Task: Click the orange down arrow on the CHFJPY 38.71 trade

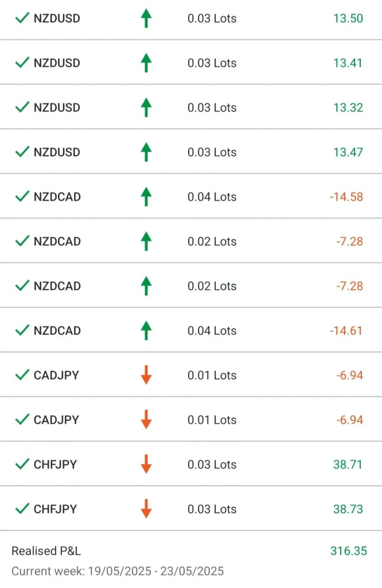Action: coord(146,464)
